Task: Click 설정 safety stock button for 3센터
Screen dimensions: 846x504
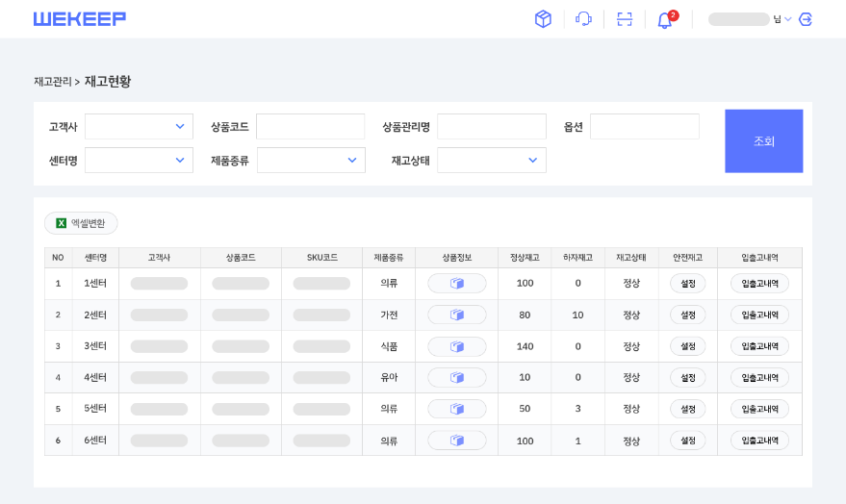Action: (x=688, y=346)
